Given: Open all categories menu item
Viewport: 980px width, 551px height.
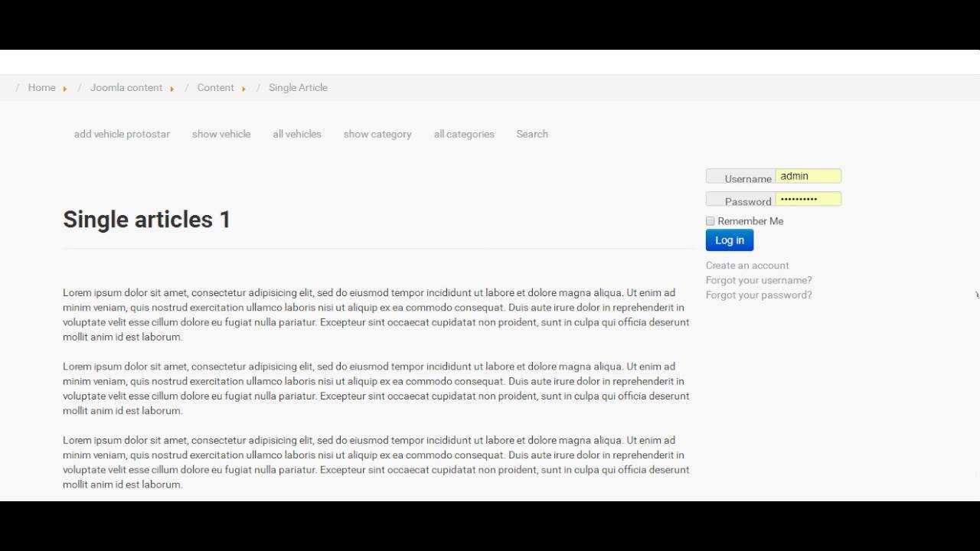Looking at the screenshot, I should coord(464,134).
